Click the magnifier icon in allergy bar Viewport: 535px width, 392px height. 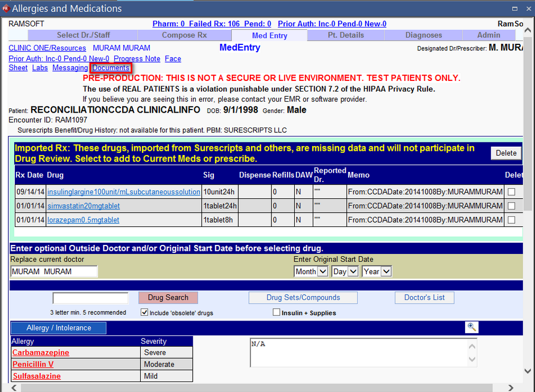tap(471, 327)
